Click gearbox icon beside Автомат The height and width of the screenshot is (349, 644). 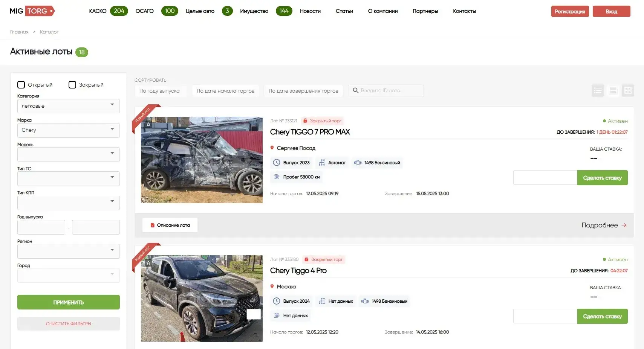322,163
